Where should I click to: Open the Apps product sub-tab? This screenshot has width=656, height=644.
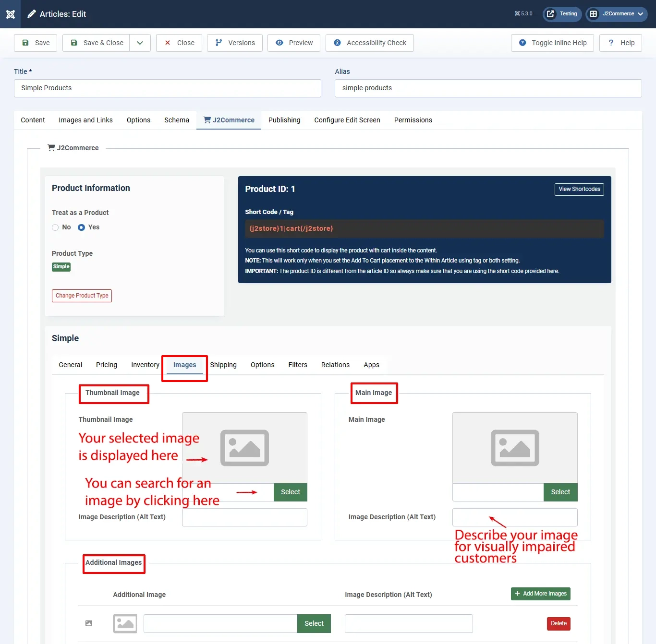371,365
